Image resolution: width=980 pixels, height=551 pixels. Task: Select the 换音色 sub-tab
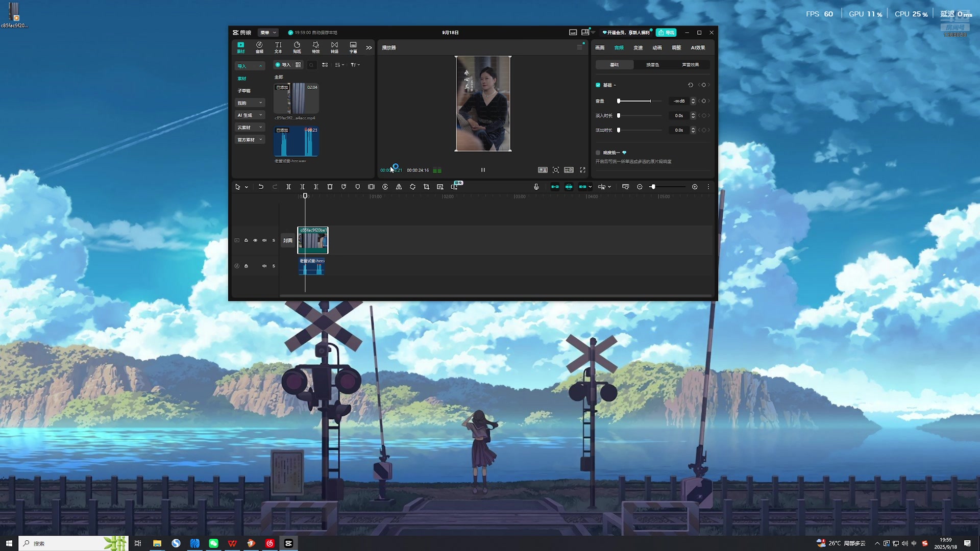click(652, 65)
